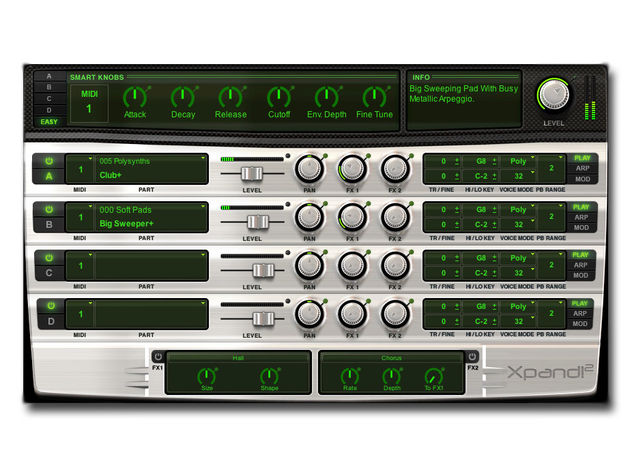Select smart knobs tab C
Viewport: 630px width, 472px height.
click(49, 98)
